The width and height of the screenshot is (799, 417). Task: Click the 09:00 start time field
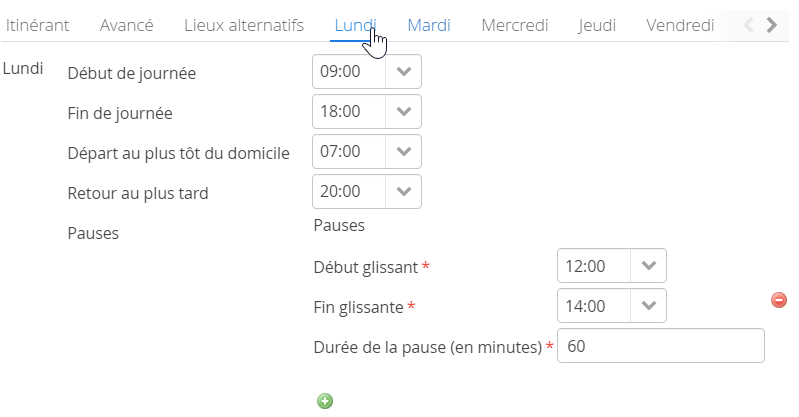pos(349,71)
